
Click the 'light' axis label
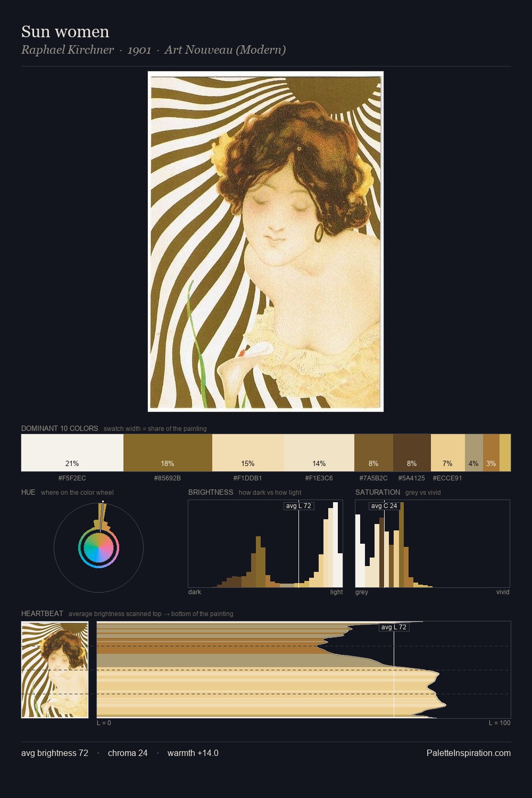(x=336, y=592)
